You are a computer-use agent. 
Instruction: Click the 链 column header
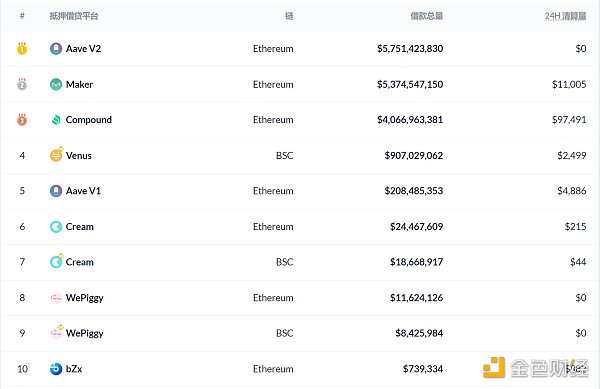[x=289, y=16]
